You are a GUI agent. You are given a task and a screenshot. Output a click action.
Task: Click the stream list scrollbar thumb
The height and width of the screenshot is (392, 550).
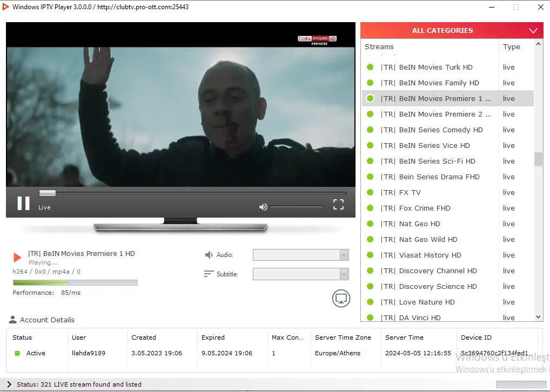pos(539,159)
